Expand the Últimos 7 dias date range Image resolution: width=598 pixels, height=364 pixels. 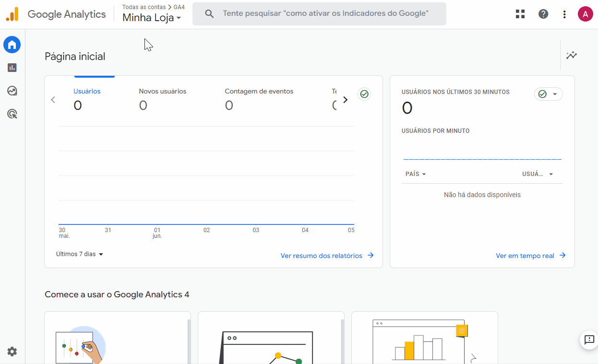pyautogui.click(x=80, y=254)
